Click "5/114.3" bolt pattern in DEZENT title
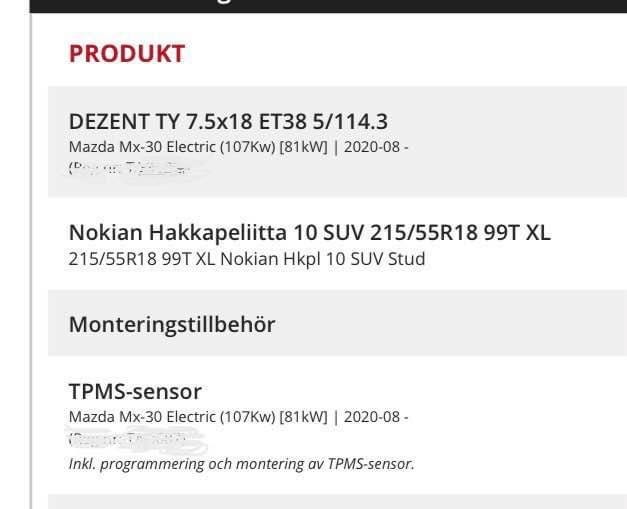This screenshot has width=627, height=509. coord(350,122)
